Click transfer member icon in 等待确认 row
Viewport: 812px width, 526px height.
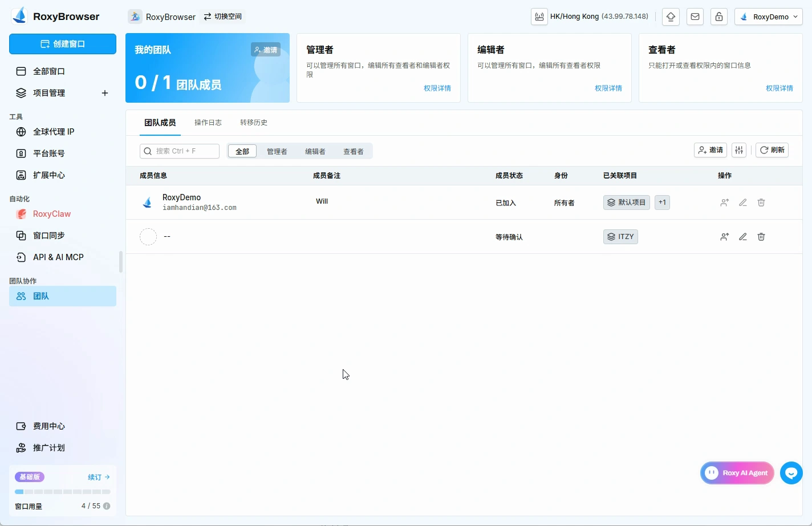coord(724,237)
